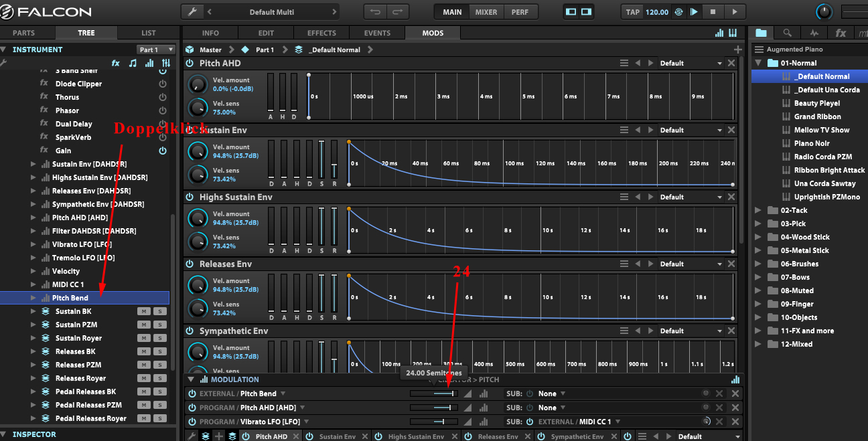Open the Part 1 dropdown in tree

[156, 50]
